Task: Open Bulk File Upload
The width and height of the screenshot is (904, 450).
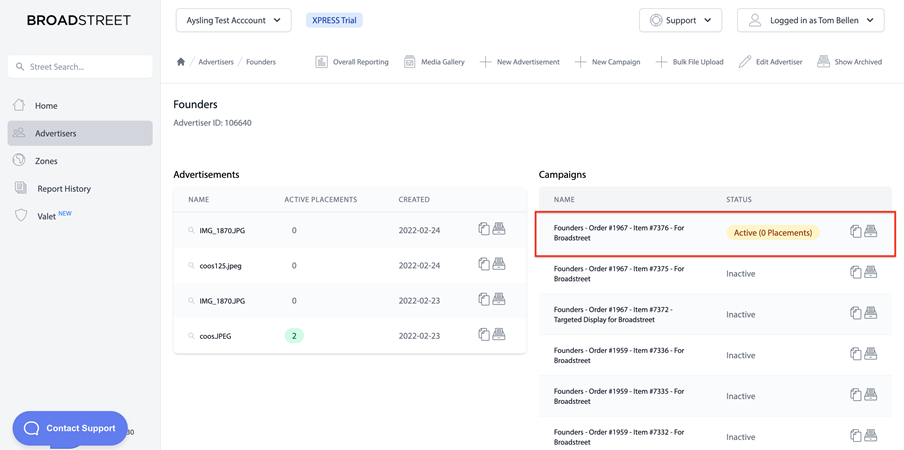Action: coord(690,62)
